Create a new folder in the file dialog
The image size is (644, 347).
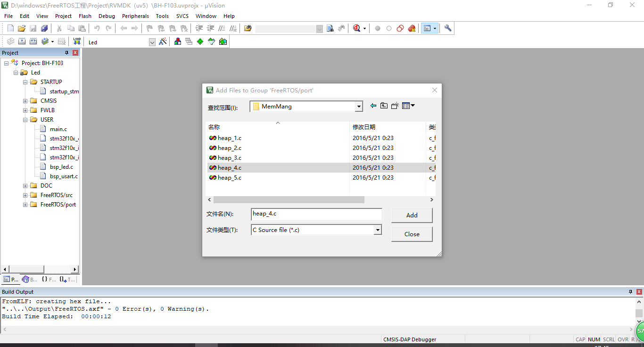395,106
